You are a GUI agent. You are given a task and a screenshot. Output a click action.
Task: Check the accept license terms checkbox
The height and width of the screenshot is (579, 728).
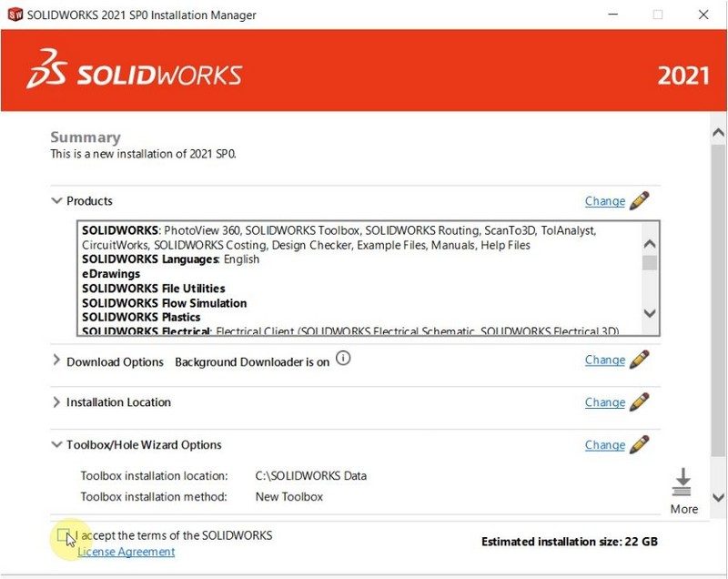[x=63, y=535]
